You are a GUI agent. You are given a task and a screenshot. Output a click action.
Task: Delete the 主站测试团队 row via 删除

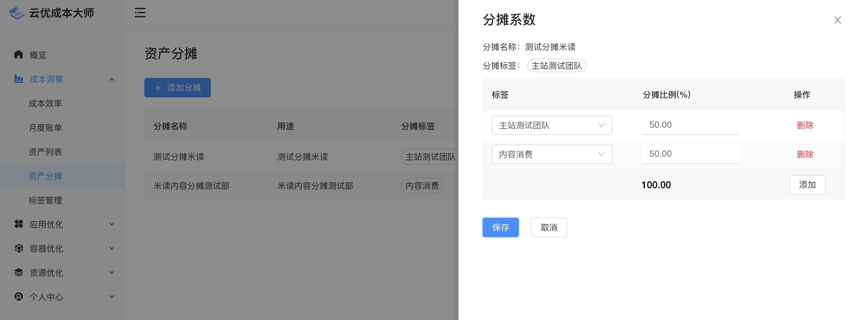[805, 125]
